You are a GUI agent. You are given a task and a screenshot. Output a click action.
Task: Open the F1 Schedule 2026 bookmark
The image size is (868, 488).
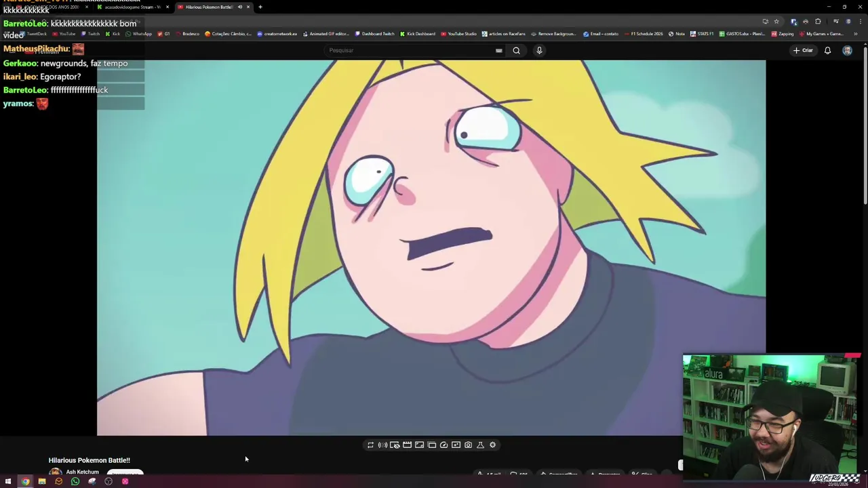(644, 34)
